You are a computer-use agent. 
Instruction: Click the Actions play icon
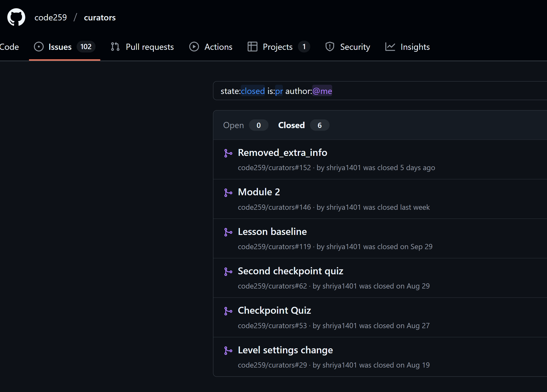pyautogui.click(x=194, y=47)
